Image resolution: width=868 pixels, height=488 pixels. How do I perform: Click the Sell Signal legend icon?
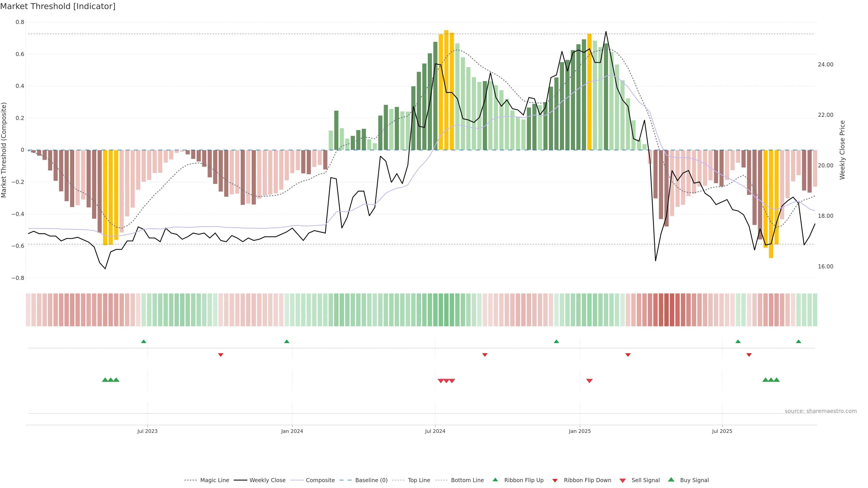(623, 481)
